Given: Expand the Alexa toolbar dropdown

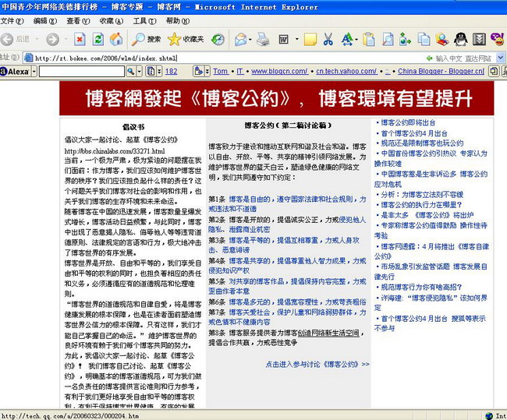Looking at the screenshot, I should (34, 71).
